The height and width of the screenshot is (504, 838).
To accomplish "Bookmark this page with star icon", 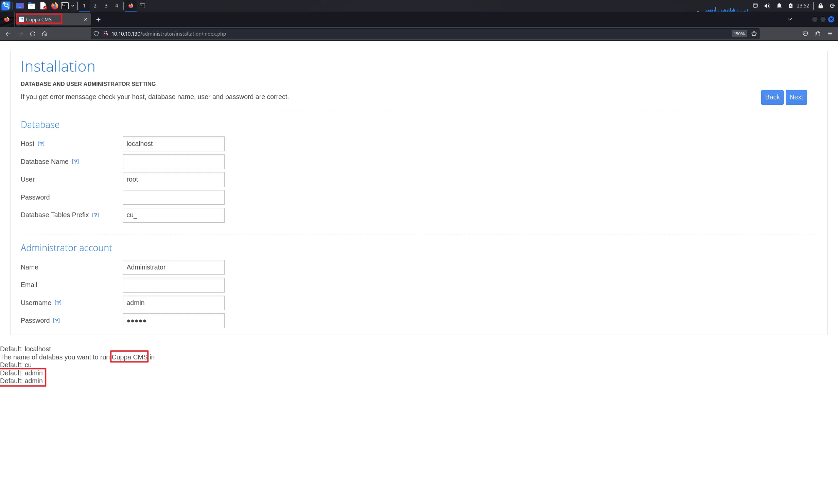I will tap(754, 34).
